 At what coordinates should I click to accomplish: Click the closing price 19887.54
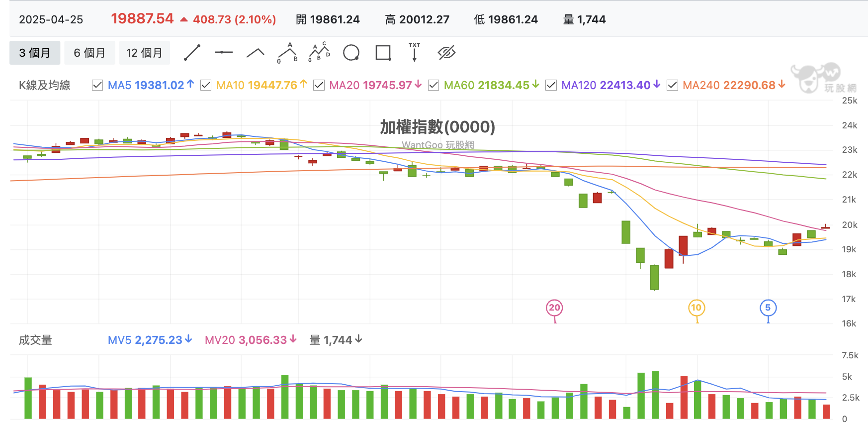[142, 19]
